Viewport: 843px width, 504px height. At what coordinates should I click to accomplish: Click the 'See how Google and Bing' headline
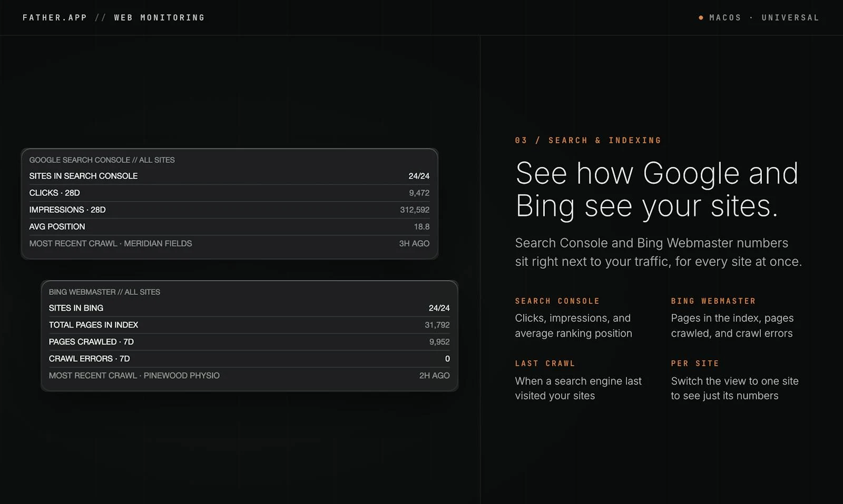click(657, 189)
